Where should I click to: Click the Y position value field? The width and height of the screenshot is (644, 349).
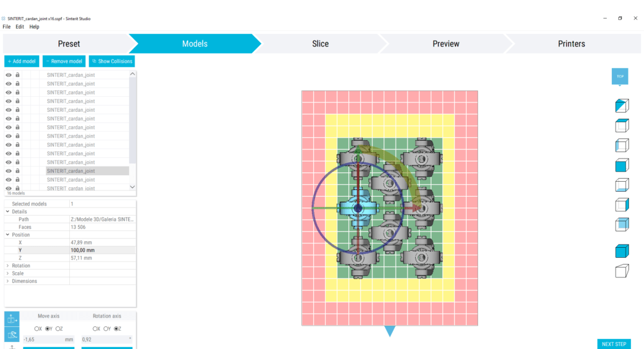[102, 250]
